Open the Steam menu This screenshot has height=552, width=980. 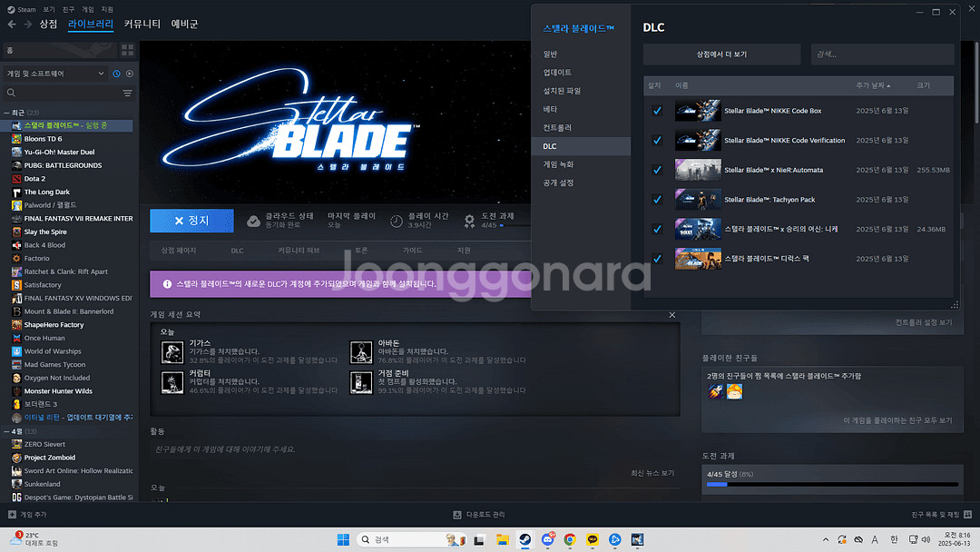[x=22, y=9]
